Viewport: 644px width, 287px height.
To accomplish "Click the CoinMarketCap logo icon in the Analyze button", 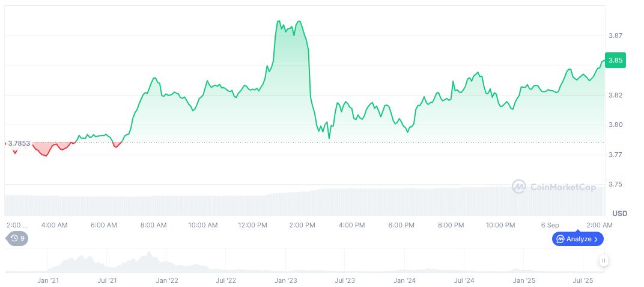I will [x=560, y=239].
